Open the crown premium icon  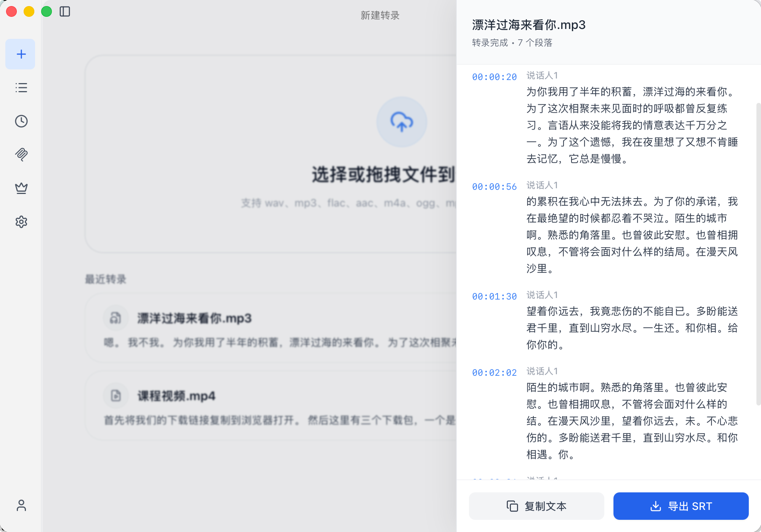(21, 188)
